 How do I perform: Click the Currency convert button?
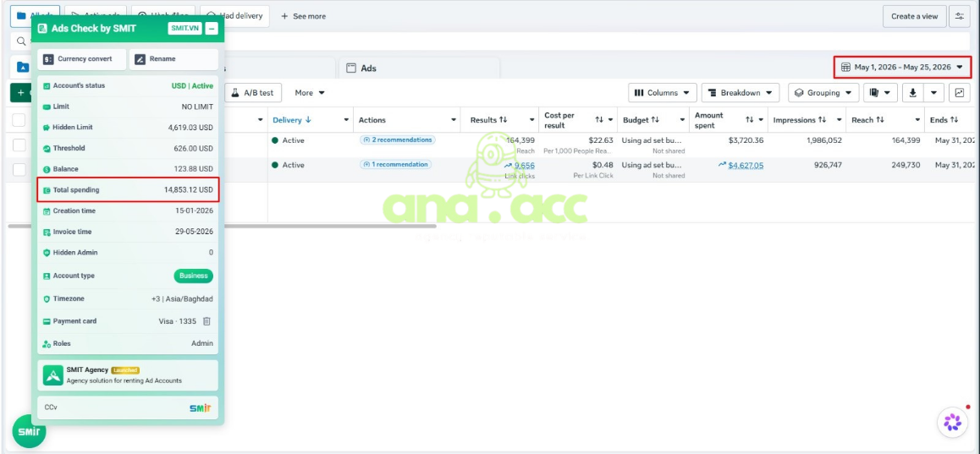pos(82,58)
